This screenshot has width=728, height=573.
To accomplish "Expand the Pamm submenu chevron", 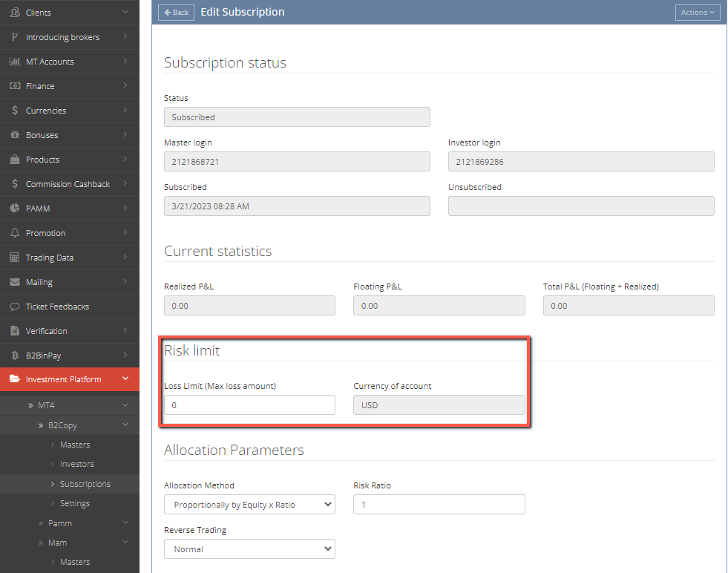I will pyautogui.click(x=125, y=523).
